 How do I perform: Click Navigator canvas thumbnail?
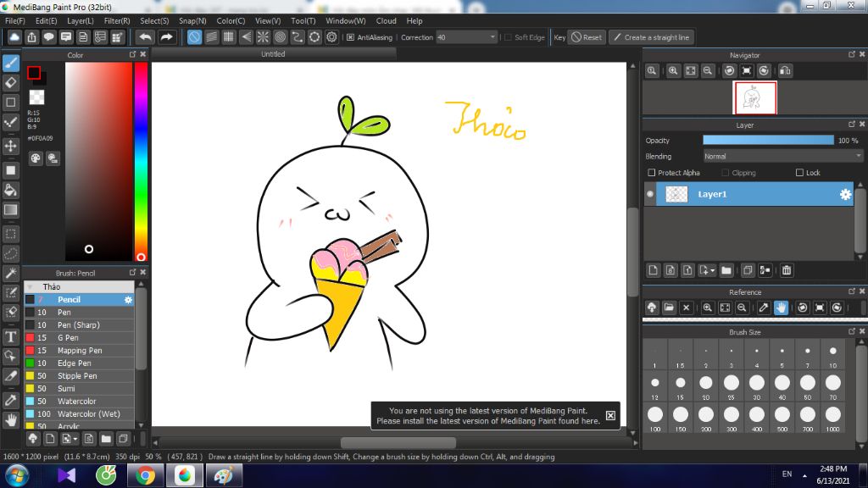[754, 98]
